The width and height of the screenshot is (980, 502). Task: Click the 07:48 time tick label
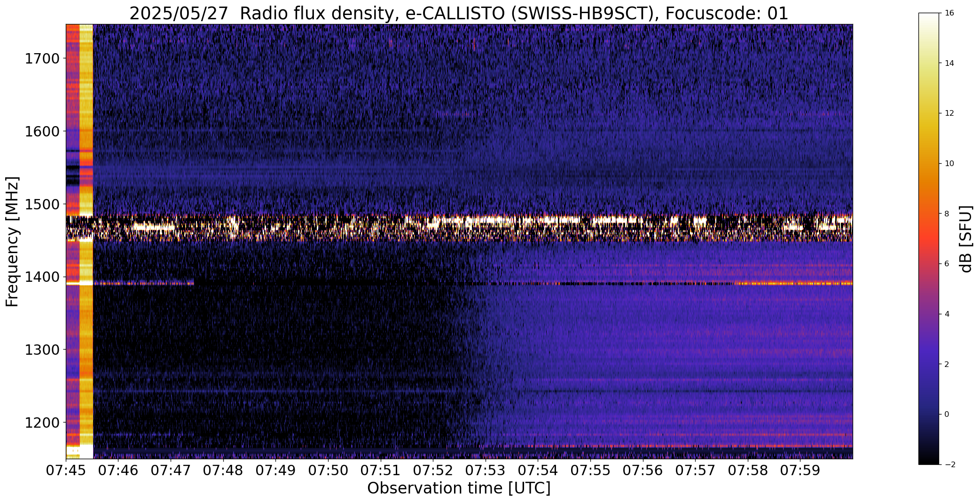[223, 470]
